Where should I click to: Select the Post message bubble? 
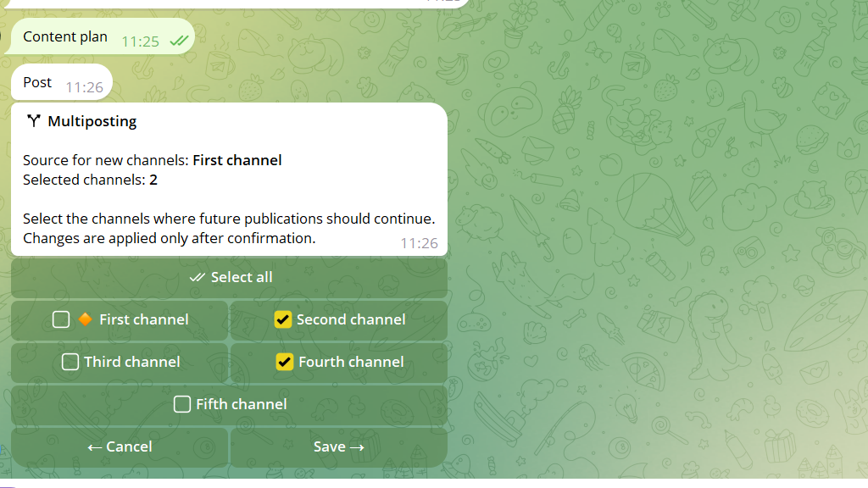62,82
